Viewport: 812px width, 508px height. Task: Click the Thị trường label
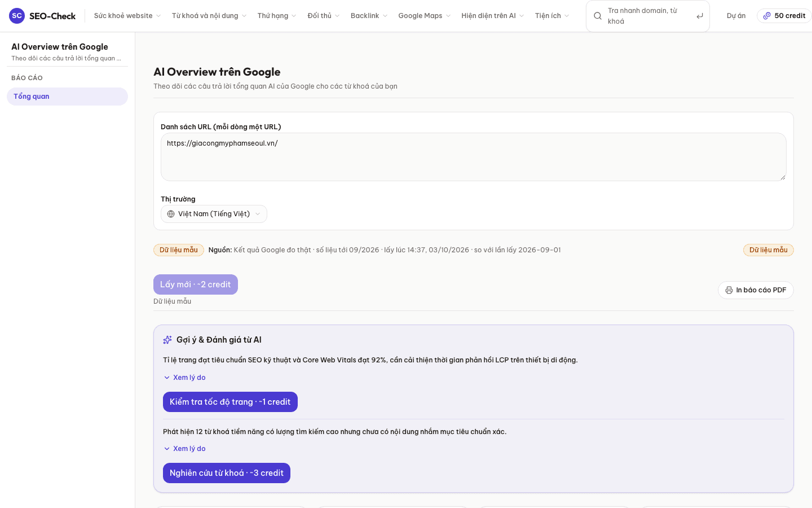coord(178,199)
